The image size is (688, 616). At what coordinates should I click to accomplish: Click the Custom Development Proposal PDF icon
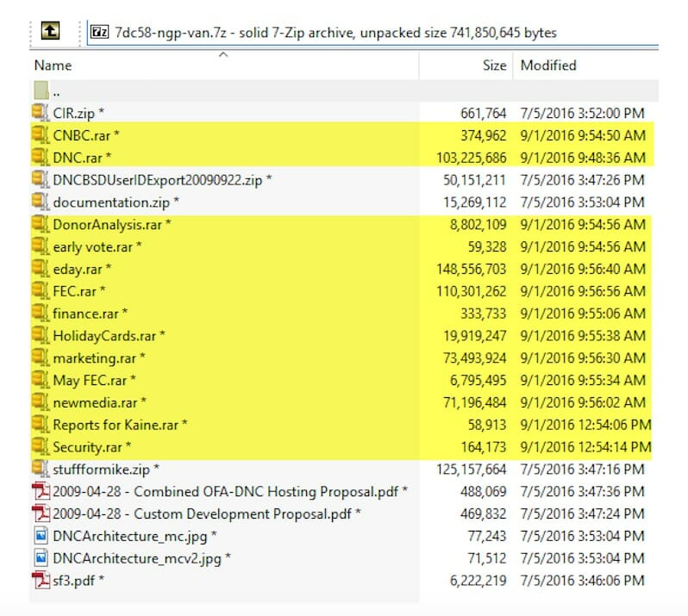[x=41, y=513]
